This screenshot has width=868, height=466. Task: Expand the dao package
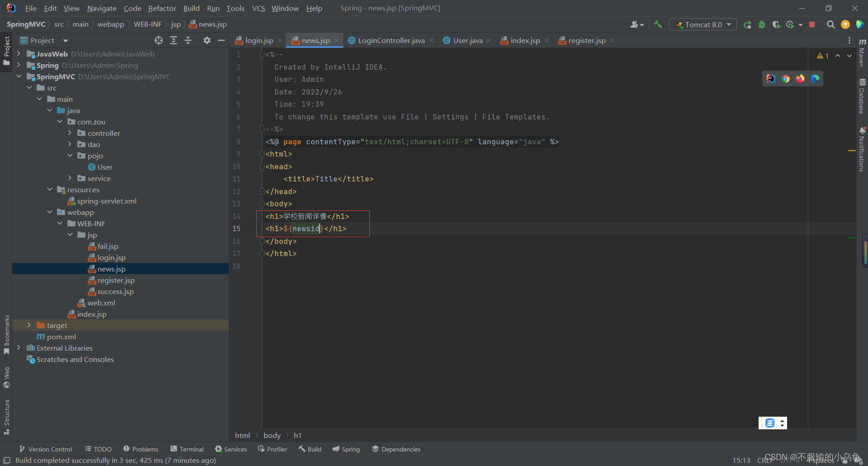(70, 144)
